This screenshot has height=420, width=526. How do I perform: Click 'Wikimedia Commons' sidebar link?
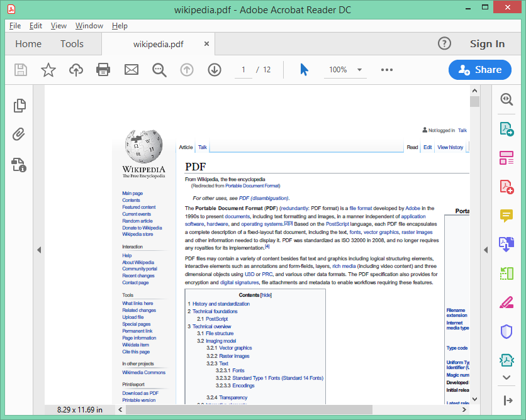click(144, 372)
